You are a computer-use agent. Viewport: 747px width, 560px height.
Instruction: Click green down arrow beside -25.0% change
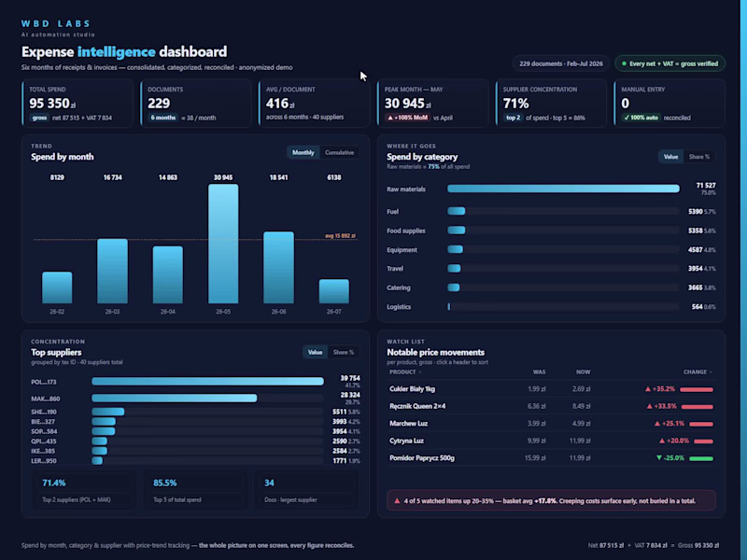pyautogui.click(x=659, y=458)
